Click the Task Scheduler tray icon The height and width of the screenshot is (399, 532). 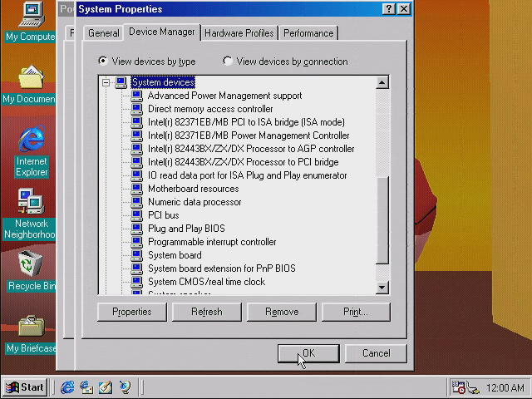click(458, 387)
